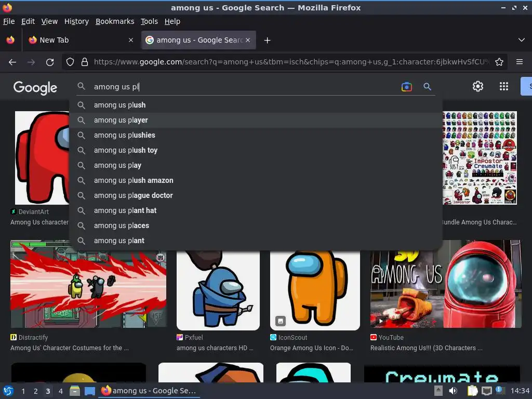
Task: Choose suggestion among us plushies
Action: 256,136
